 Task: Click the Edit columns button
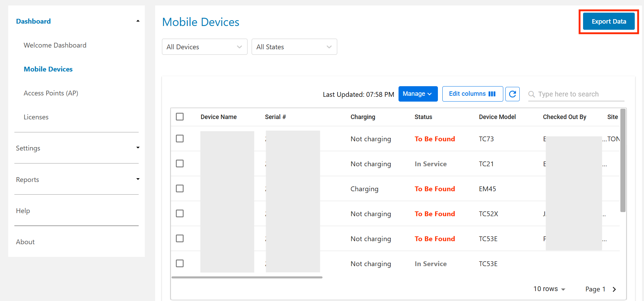coord(472,94)
